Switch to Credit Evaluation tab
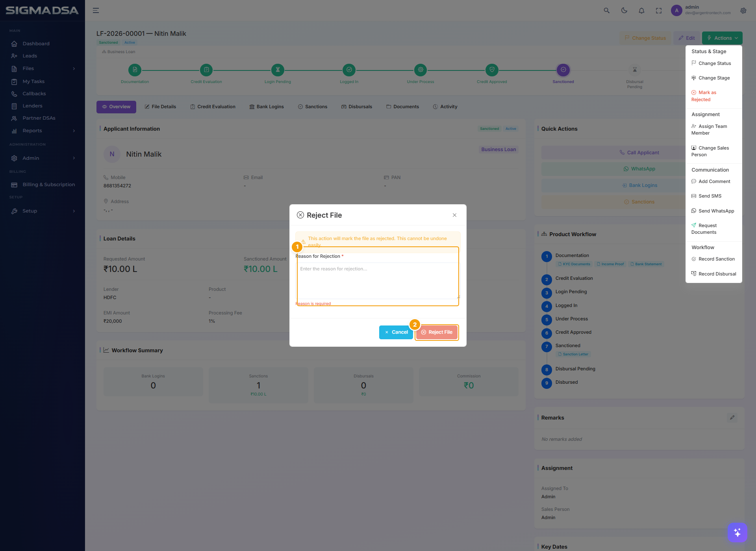756x551 pixels. point(213,107)
